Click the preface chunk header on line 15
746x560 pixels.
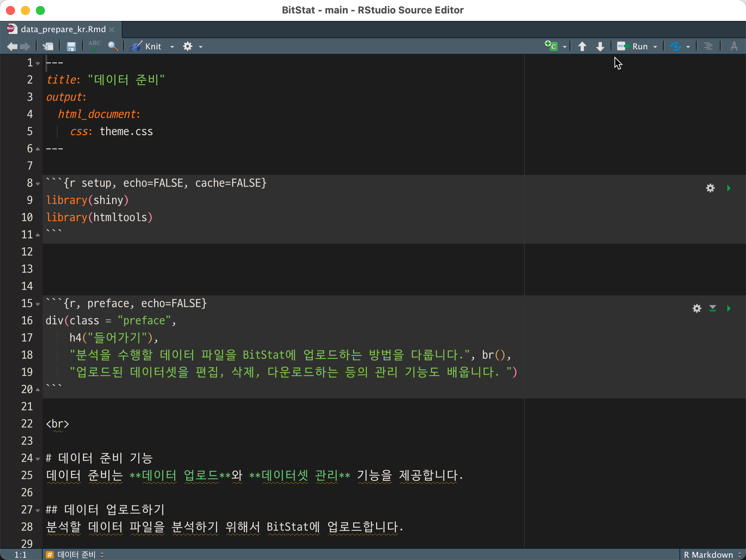(x=126, y=304)
